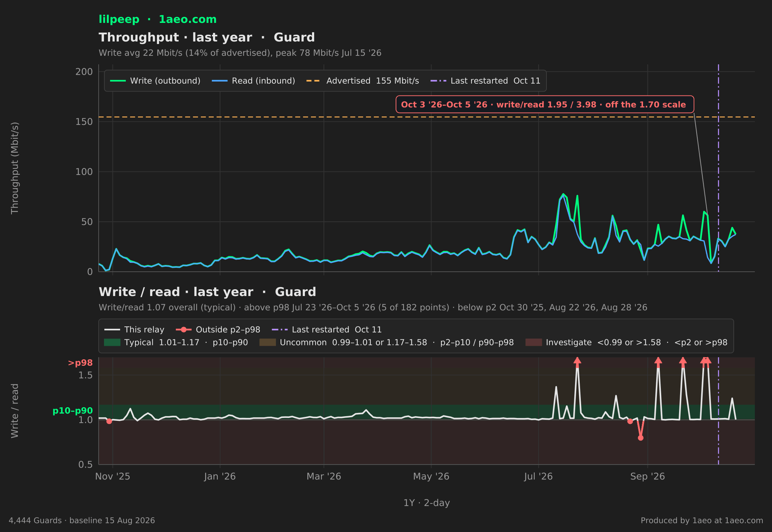
Task: Click the Write (outbound) legend entry
Action: click(155, 81)
